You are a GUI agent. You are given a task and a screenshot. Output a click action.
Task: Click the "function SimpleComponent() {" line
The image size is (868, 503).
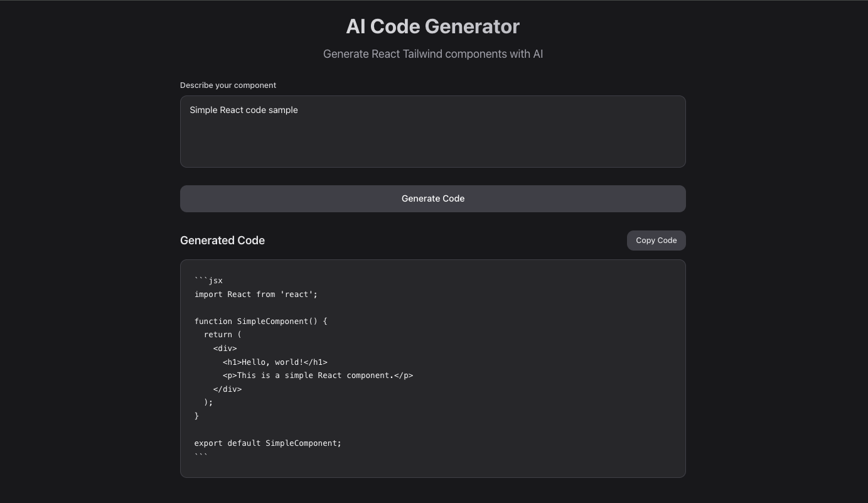click(x=261, y=322)
